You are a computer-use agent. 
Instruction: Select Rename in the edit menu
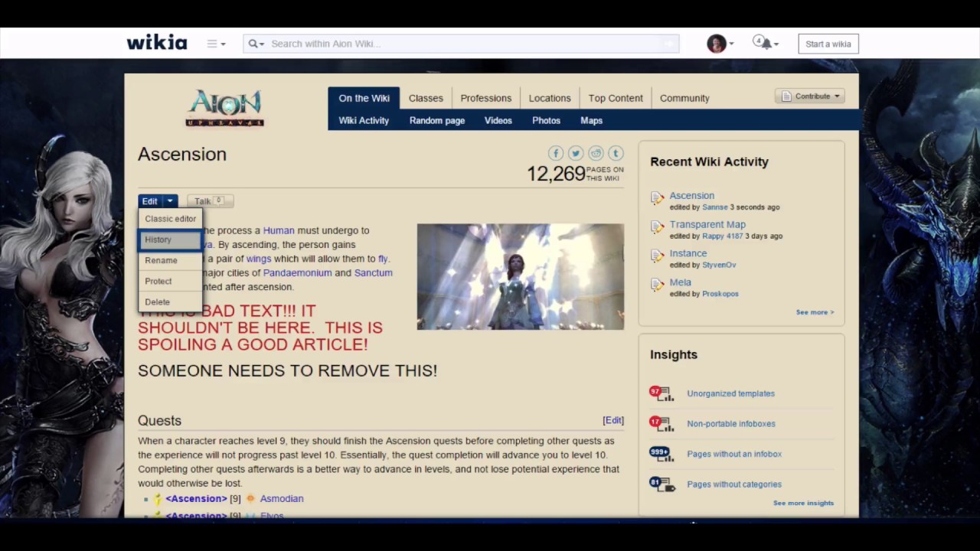click(x=170, y=260)
